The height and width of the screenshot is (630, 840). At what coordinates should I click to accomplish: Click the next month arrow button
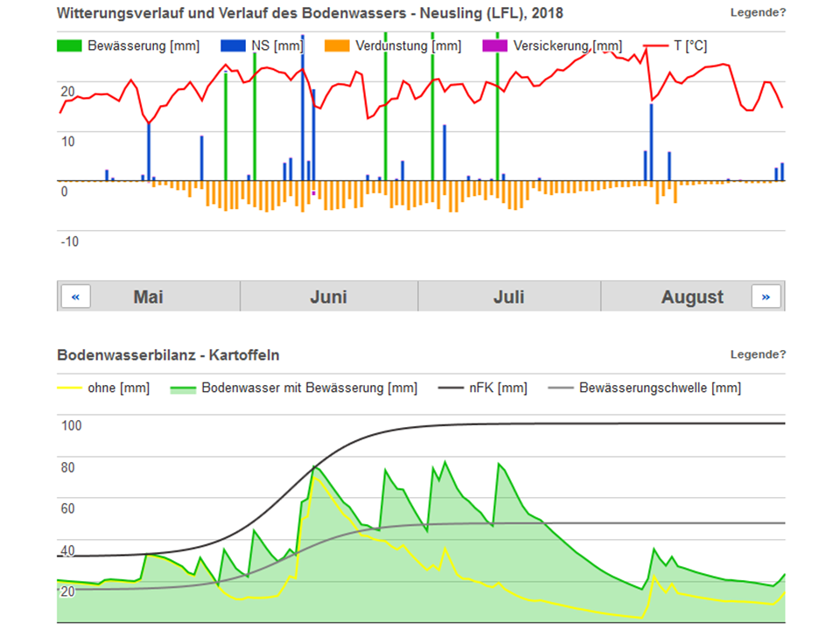[766, 297]
